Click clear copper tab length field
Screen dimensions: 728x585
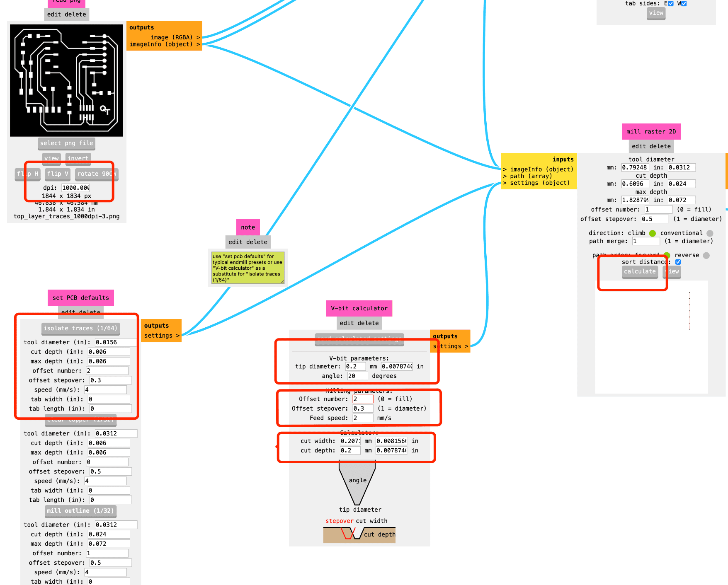110,500
